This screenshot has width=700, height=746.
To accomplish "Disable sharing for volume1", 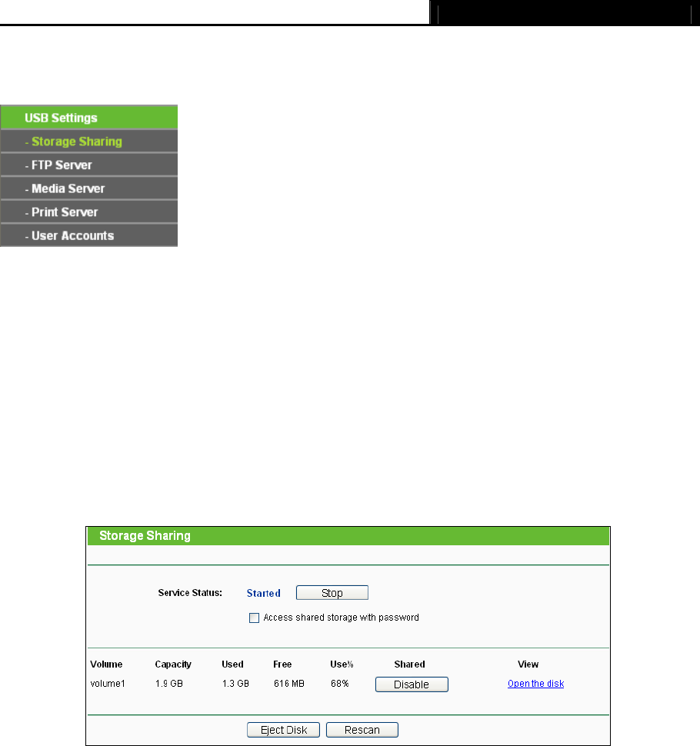I will (412, 684).
